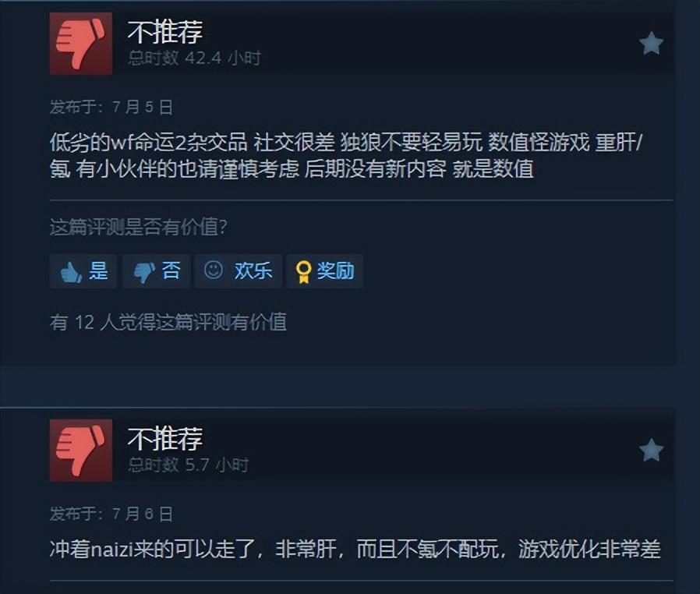Click the gold ribbon icon beside 奖励
700x594 pixels.
tap(303, 271)
